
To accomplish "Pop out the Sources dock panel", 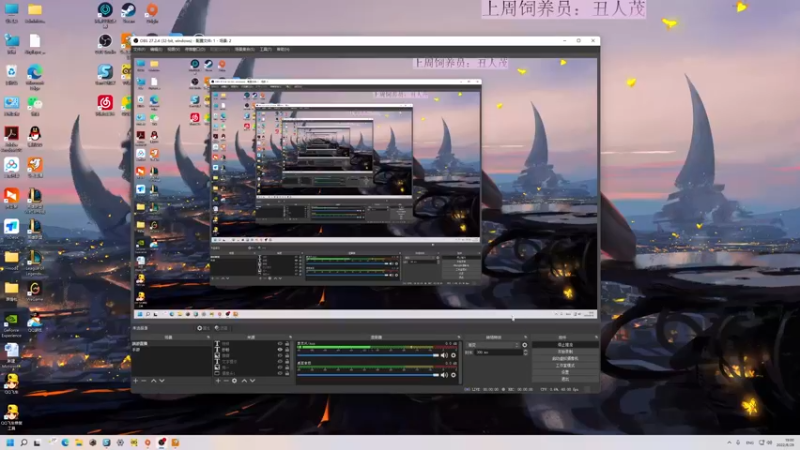I will [290, 337].
